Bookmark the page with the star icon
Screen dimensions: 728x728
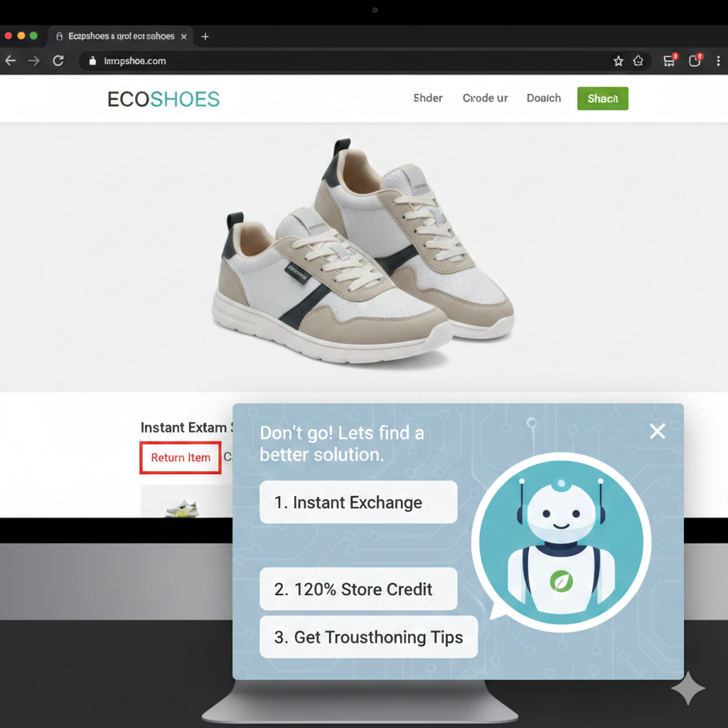coord(618,61)
